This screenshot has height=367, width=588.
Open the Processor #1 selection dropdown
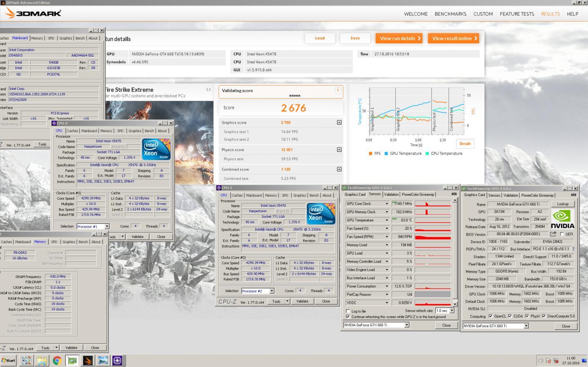(107, 226)
